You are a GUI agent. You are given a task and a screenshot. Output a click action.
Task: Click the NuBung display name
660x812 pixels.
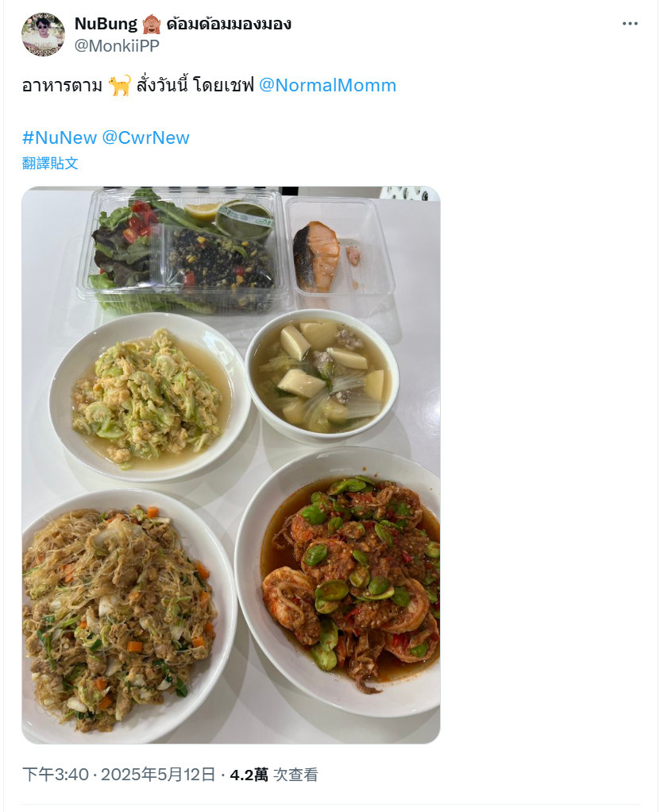[x=106, y=24]
